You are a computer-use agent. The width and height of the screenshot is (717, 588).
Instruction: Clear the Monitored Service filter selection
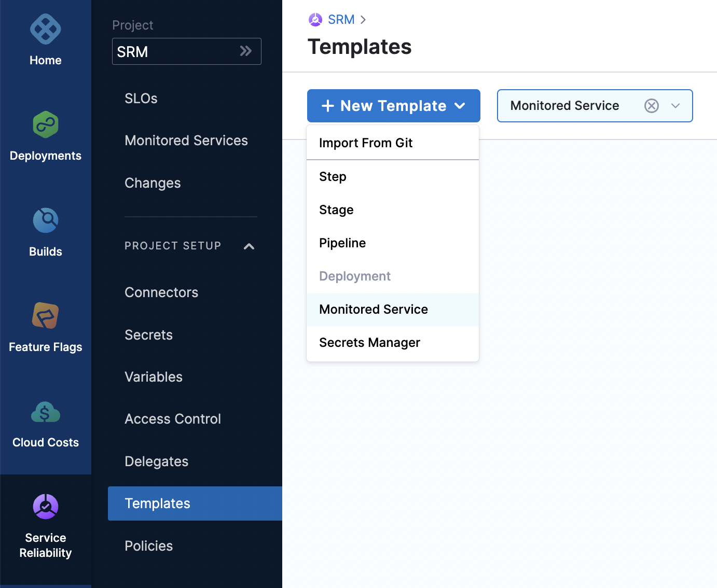[x=652, y=106]
